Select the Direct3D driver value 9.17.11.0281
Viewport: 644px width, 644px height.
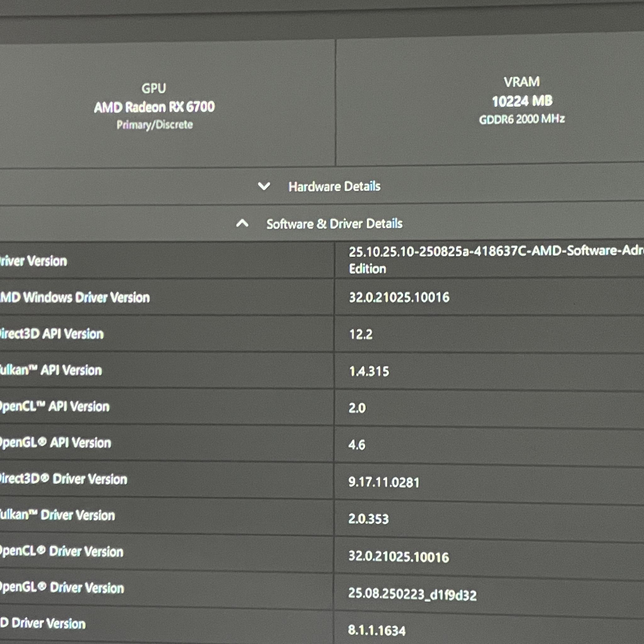pyautogui.click(x=384, y=482)
